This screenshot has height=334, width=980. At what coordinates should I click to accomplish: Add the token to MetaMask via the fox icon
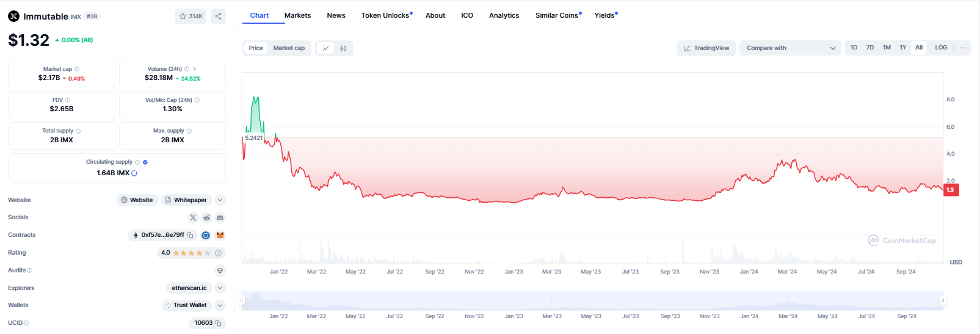click(220, 235)
